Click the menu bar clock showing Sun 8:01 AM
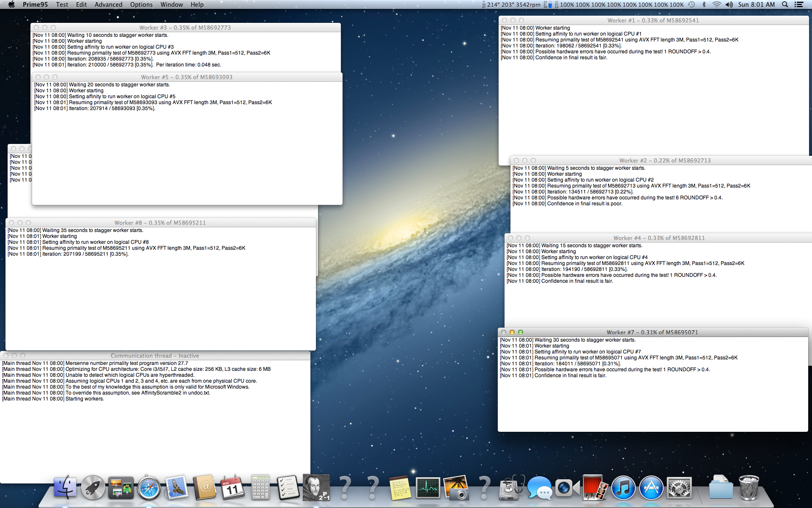Image resolution: width=812 pixels, height=508 pixels. pos(757,5)
